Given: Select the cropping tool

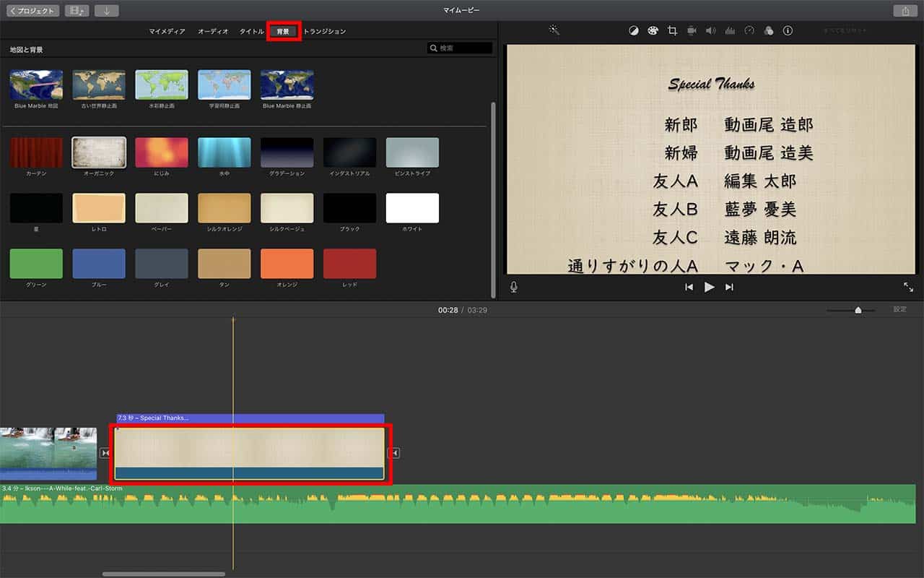Looking at the screenshot, I should 672,31.
